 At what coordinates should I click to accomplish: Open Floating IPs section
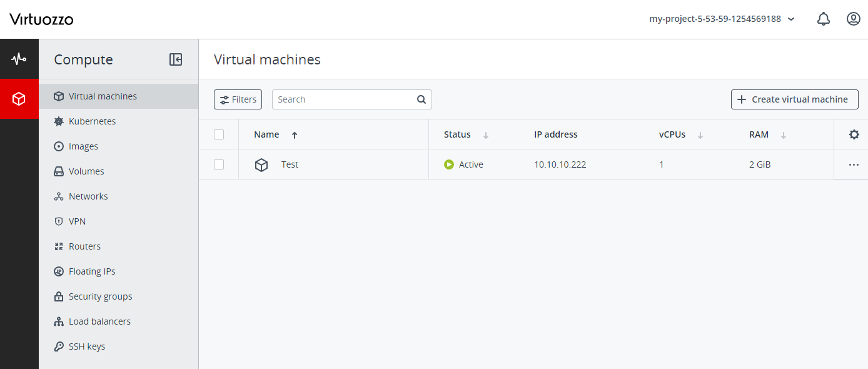[91, 271]
